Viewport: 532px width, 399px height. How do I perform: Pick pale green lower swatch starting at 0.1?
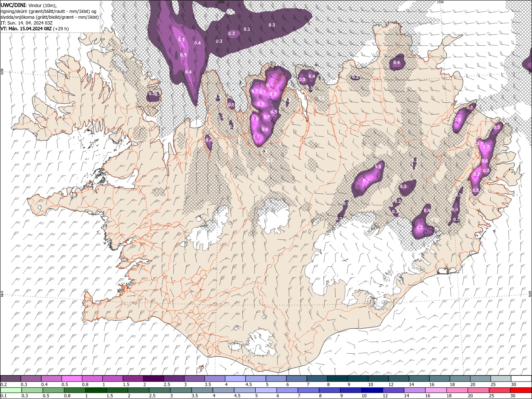11,390
